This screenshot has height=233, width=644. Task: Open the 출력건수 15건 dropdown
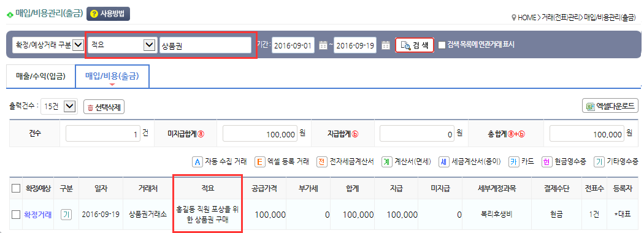click(59, 107)
